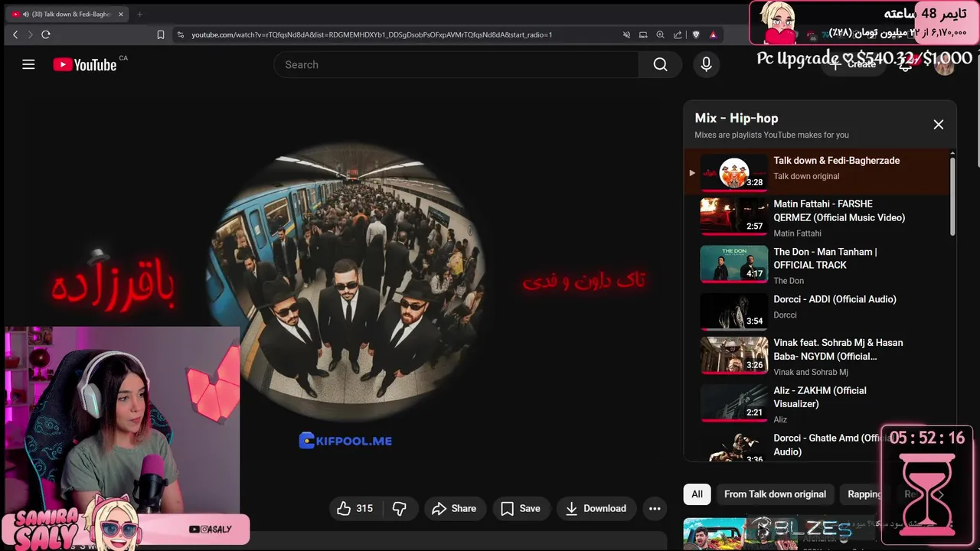Like the video with thumbs-up
Screen dimensions: 980x551
point(354,508)
